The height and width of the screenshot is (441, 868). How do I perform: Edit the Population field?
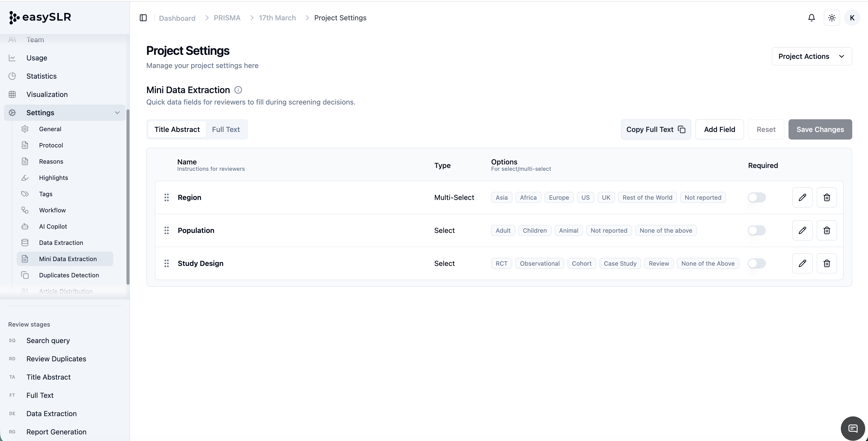(x=802, y=230)
